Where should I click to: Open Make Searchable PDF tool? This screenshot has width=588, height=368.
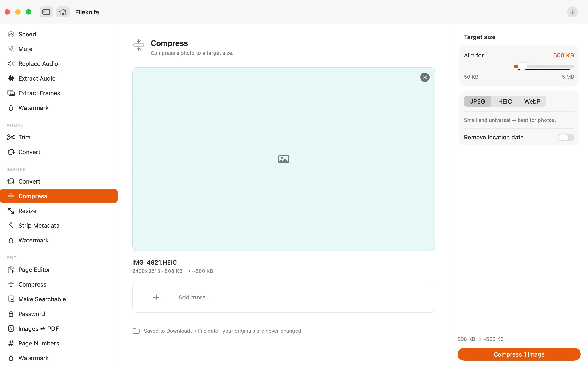click(x=59, y=299)
